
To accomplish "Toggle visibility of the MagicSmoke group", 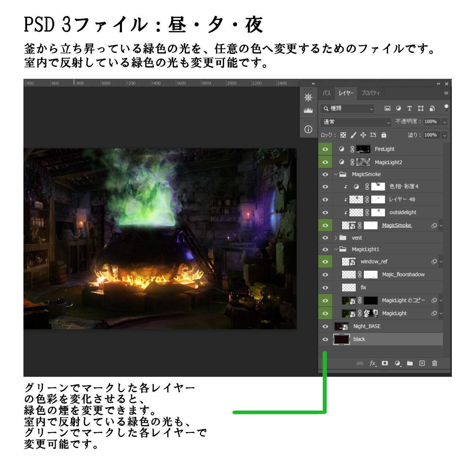I will coord(325,174).
